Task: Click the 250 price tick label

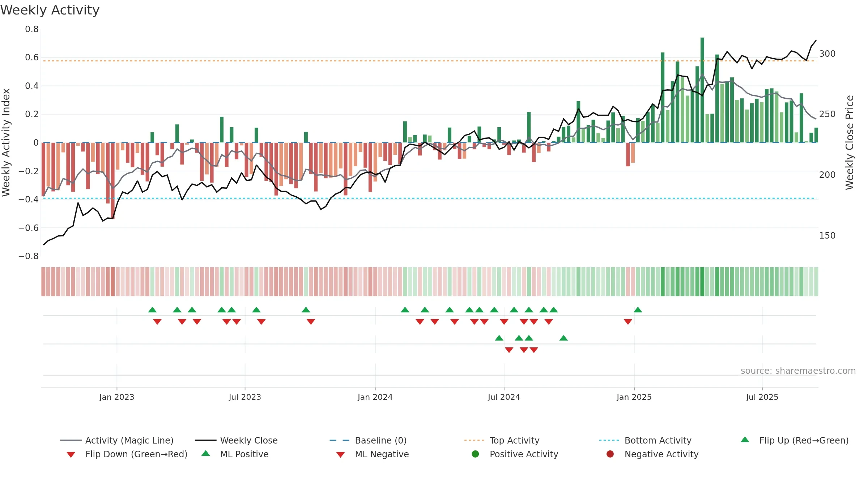Action: point(827,114)
